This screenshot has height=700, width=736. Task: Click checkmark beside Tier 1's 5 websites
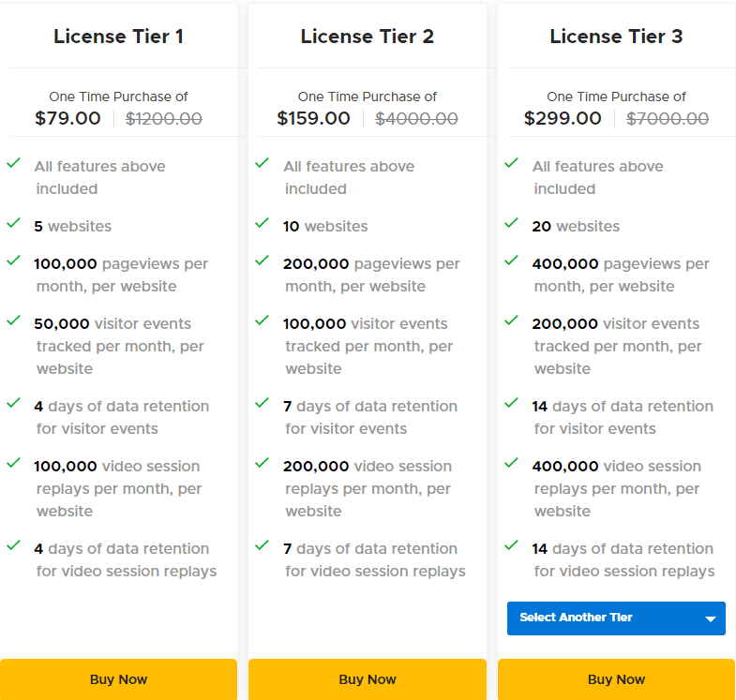click(14, 223)
